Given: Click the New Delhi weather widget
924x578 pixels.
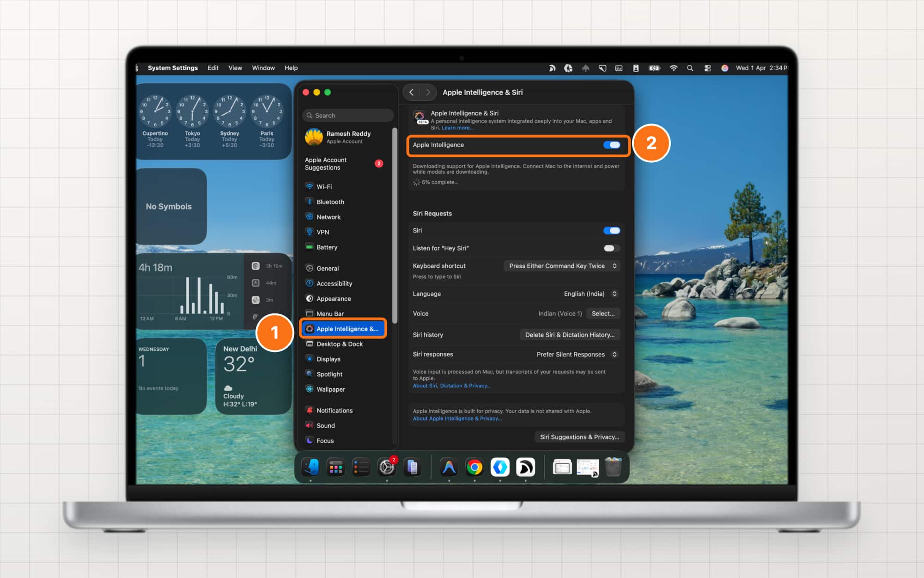Looking at the screenshot, I should [253, 376].
